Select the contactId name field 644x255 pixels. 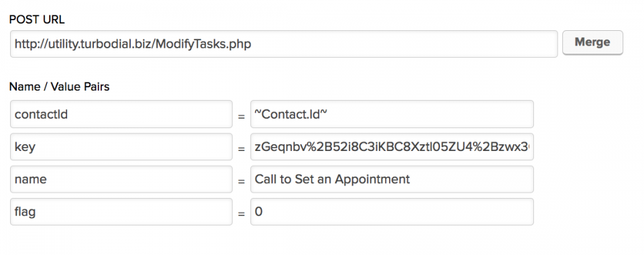coord(121,114)
